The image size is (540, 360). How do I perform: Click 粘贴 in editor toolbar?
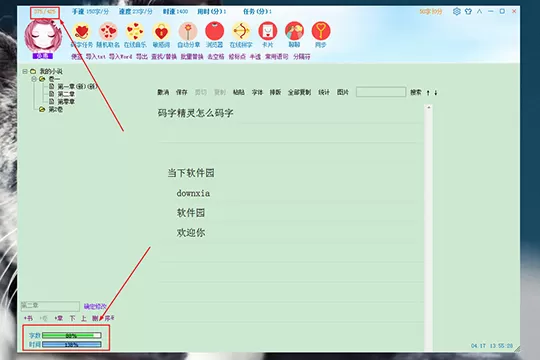click(x=239, y=92)
